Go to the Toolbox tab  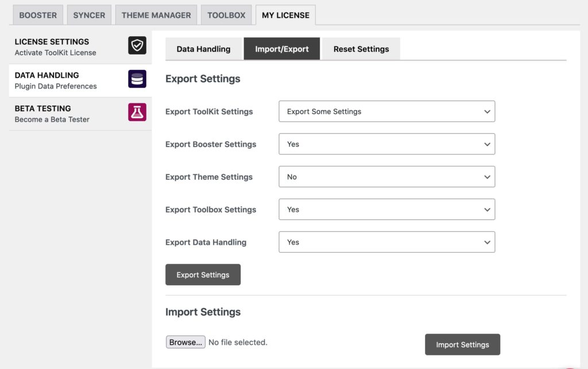click(226, 15)
